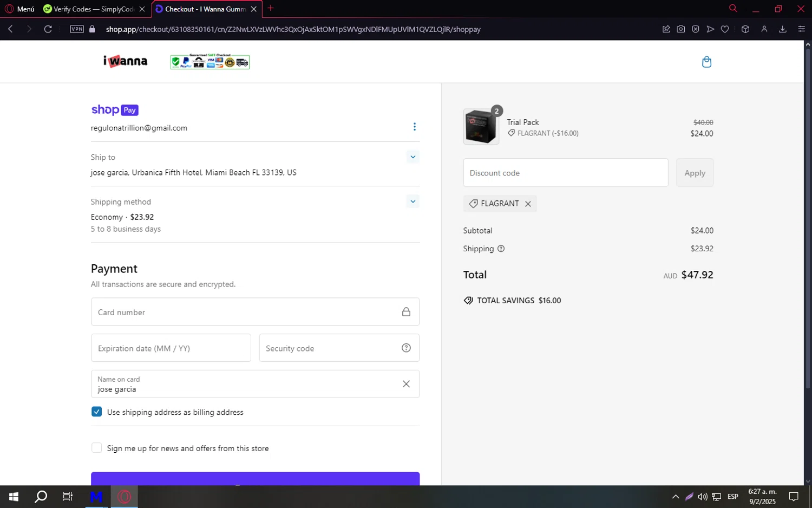Click the safe checkout badges image

pos(210,62)
